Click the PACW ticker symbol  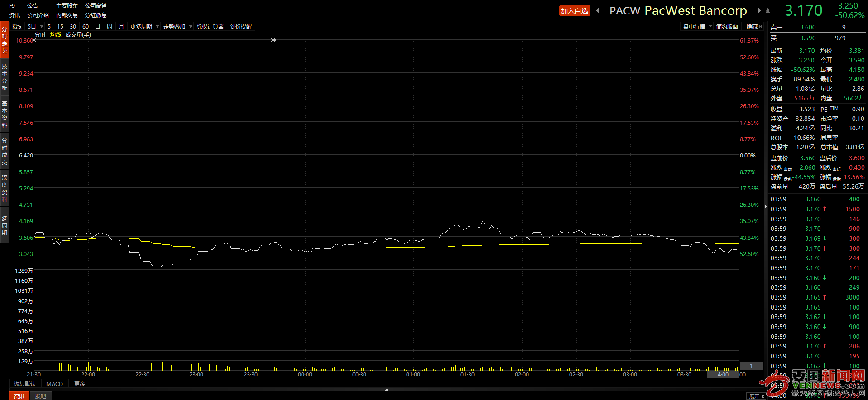point(625,11)
